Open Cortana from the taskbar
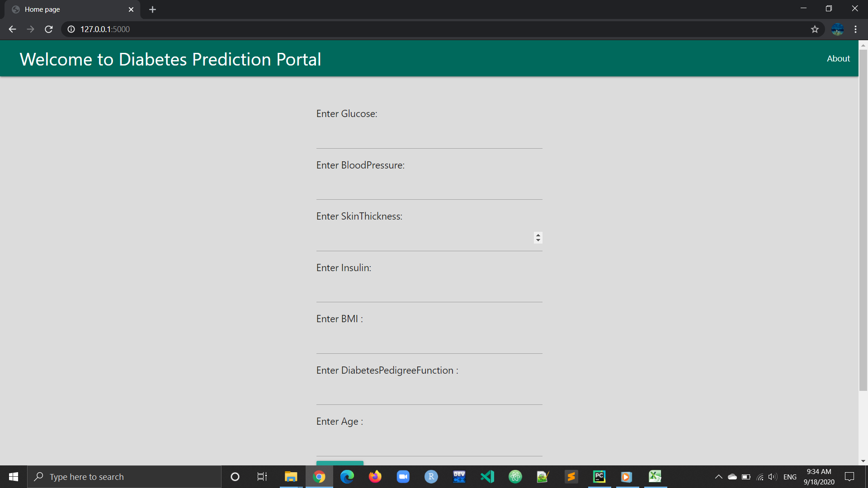 click(235, 477)
